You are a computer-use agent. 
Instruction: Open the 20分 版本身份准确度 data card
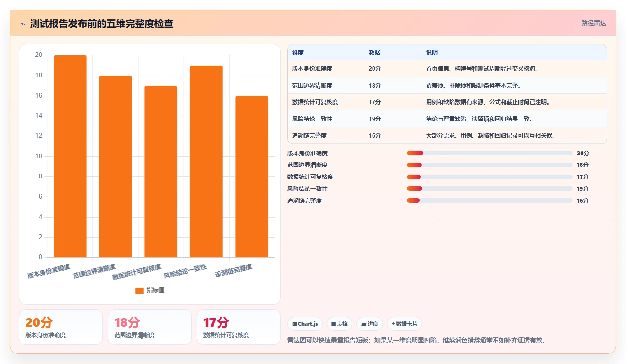[x=61, y=327]
